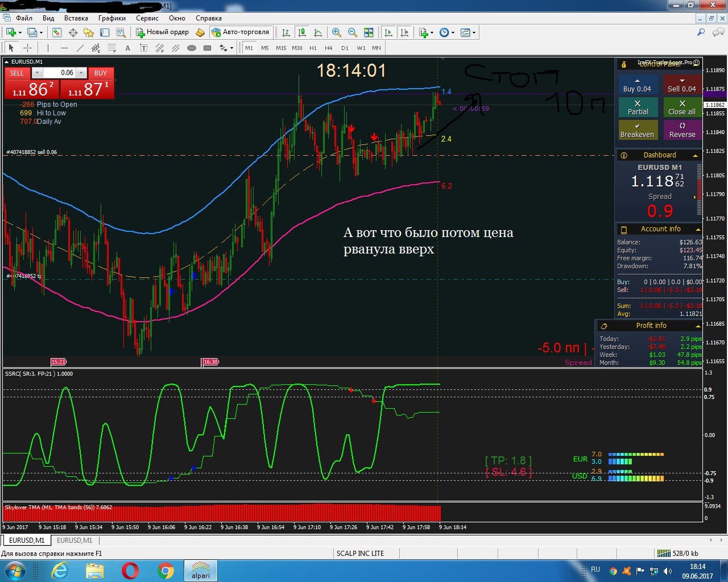Open the Strategy Tester icon
Viewport: 728px width, 582px height.
pyautogui.click(x=121, y=32)
